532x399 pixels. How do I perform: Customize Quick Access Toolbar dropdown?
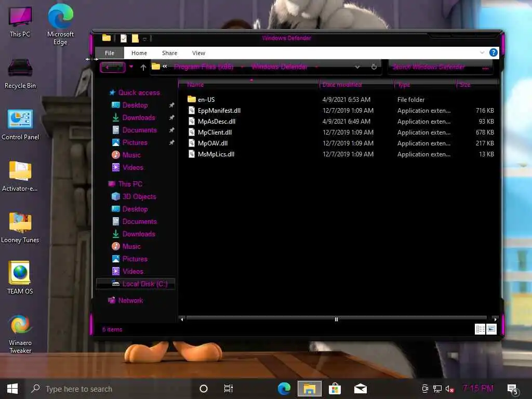(x=145, y=39)
